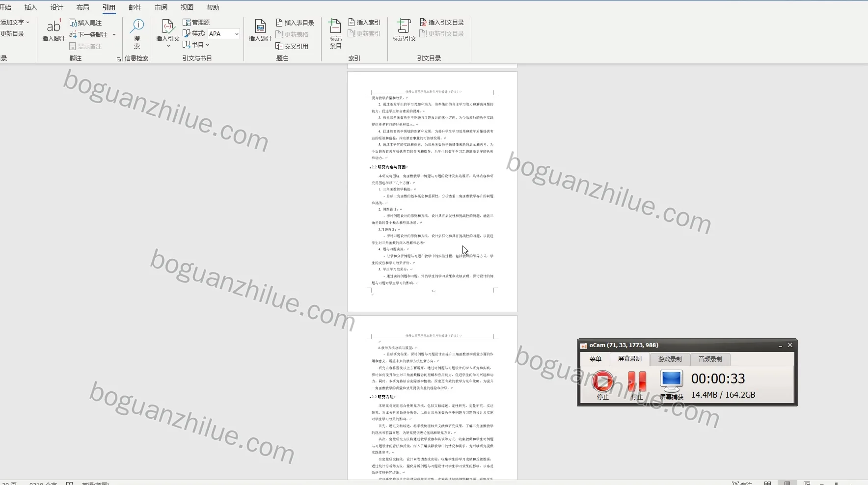Open the dropdown arrow beside 下一条脚注

pyautogui.click(x=114, y=34)
